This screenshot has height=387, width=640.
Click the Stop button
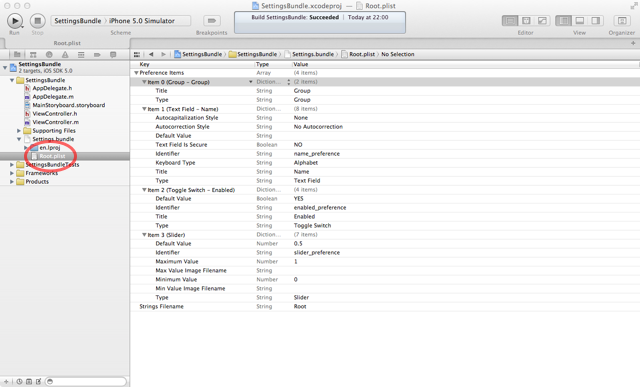pos(38,20)
